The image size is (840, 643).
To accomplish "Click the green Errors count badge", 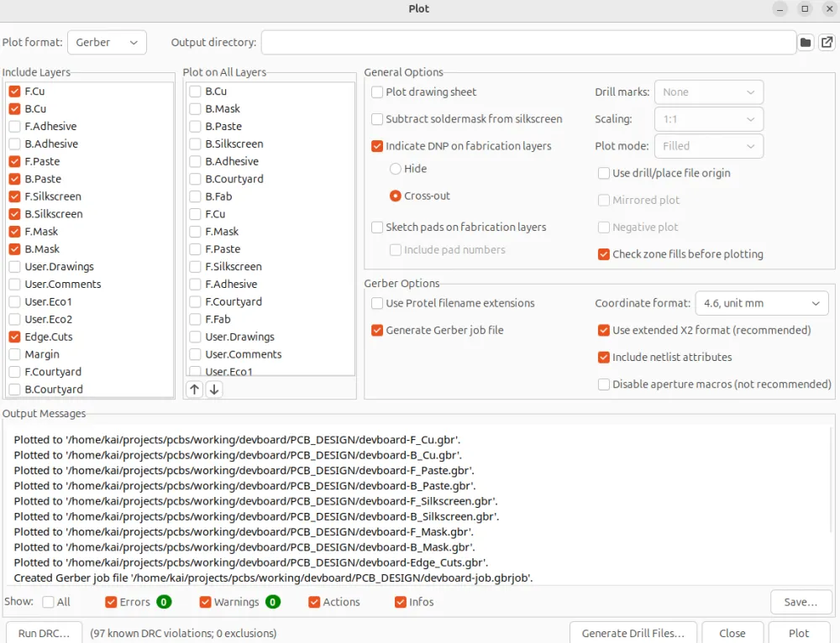I will tap(164, 602).
